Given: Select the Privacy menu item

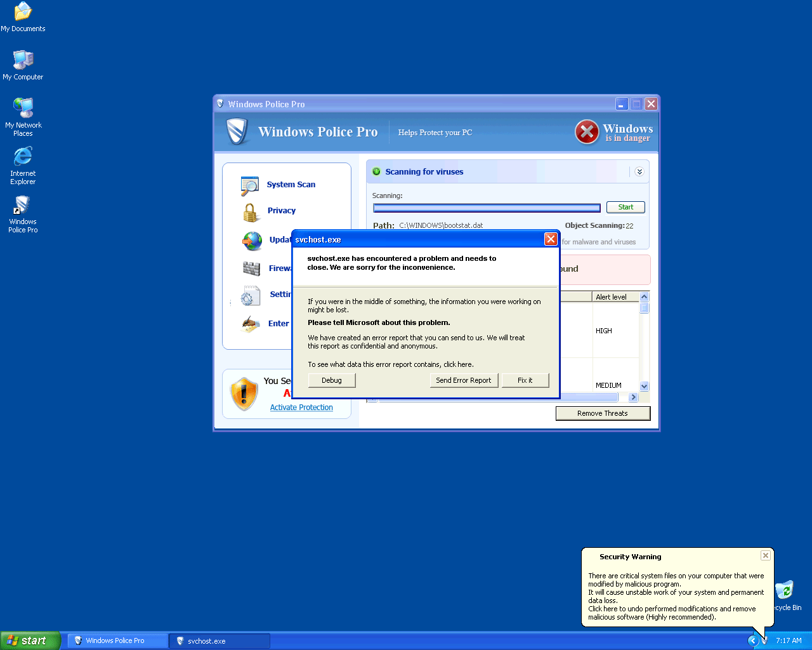Looking at the screenshot, I should (x=281, y=211).
